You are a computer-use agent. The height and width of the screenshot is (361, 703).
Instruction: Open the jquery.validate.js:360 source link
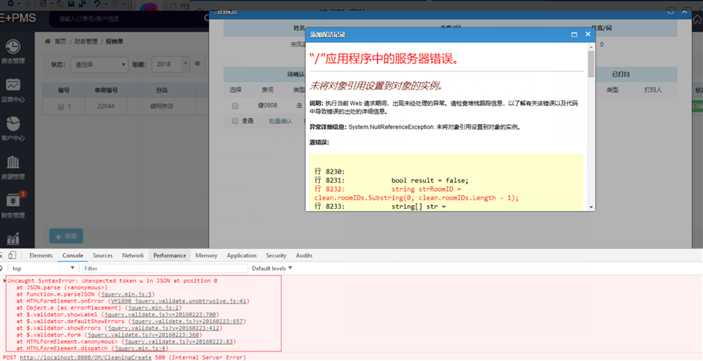(x=143, y=335)
